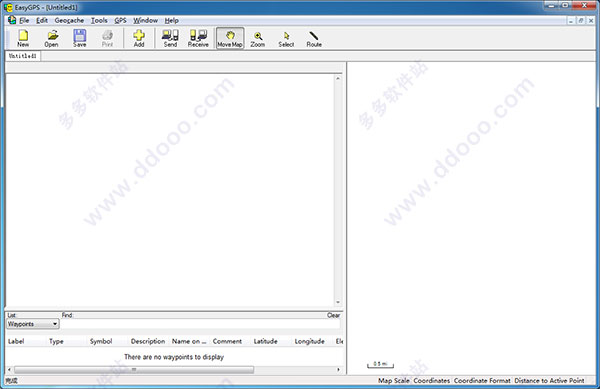Sort by the Label column header
Image resolution: width=600 pixels, height=389 pixels.
[x=16, y=341]
